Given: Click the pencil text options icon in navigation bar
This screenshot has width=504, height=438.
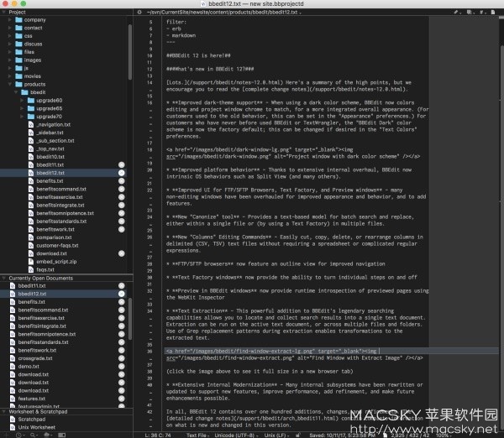Looking at the screenshot, I should (457, 13).
